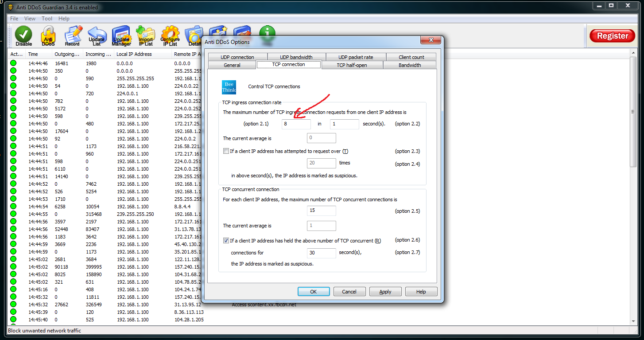Click outgoing value 90118

coord(62,267)
